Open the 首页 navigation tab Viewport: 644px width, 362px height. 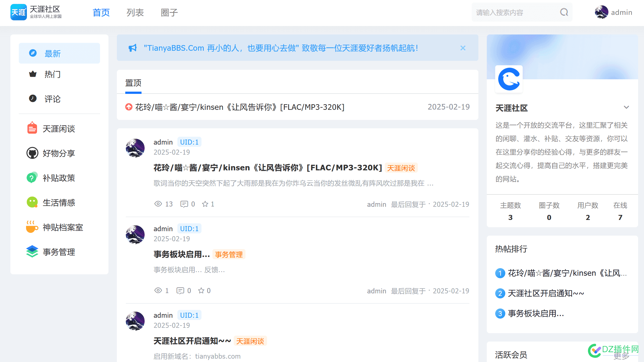tap(101, 13)
